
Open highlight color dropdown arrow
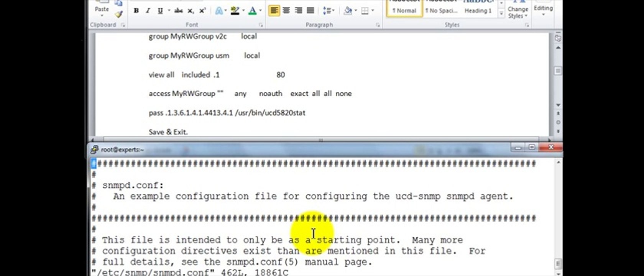243,11
